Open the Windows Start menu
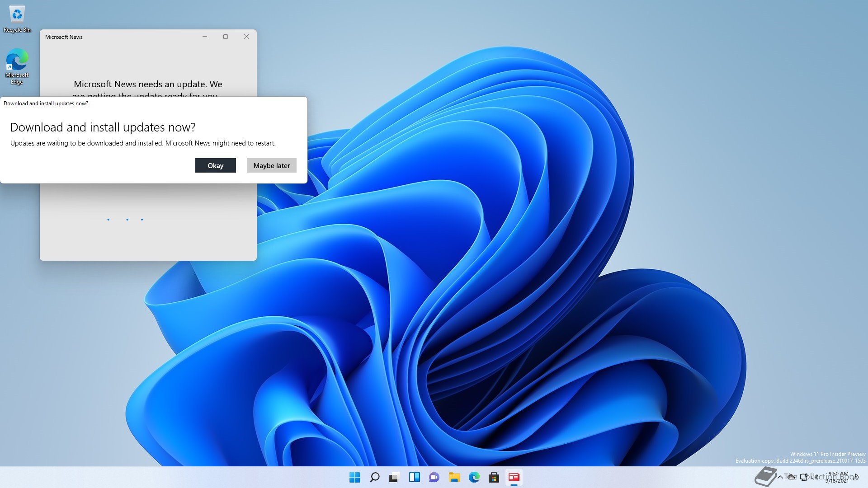This screenshot has height=488, width=868. 355,477
